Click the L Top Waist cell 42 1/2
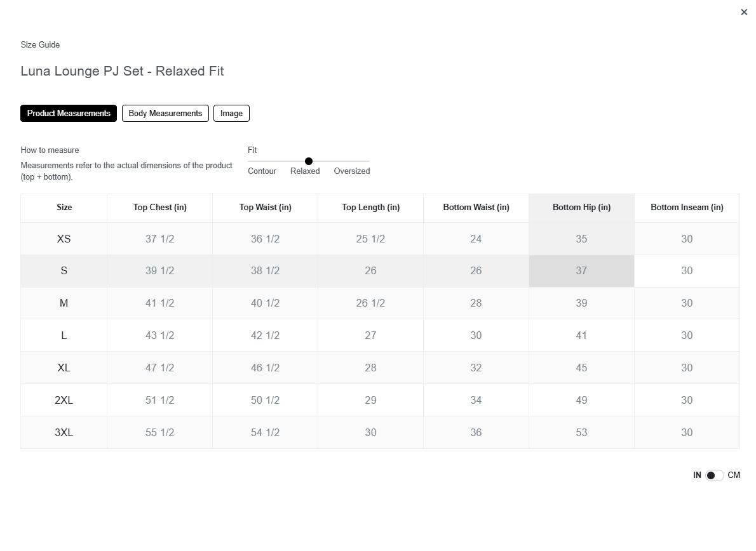The height and width of the screenshot is (551, 756). pos(265,336)
